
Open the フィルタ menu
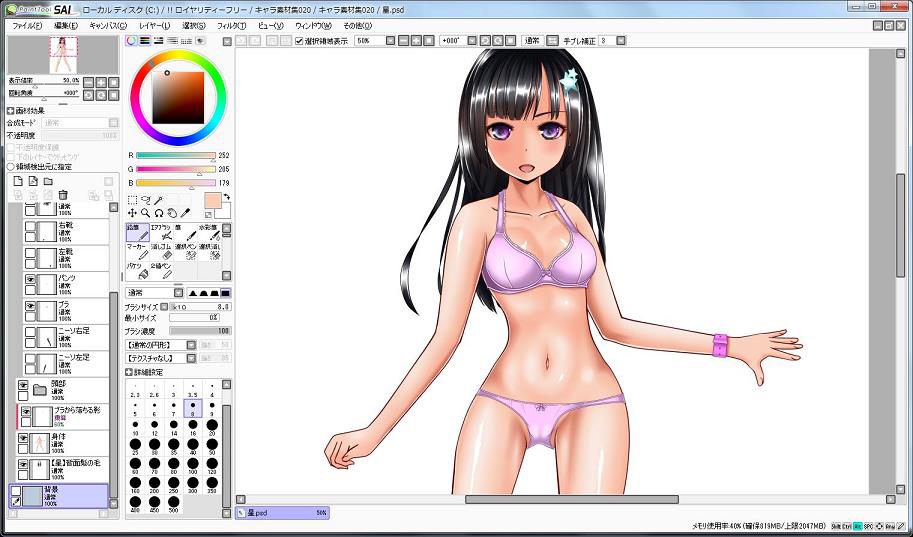click(x=230, y=24)
